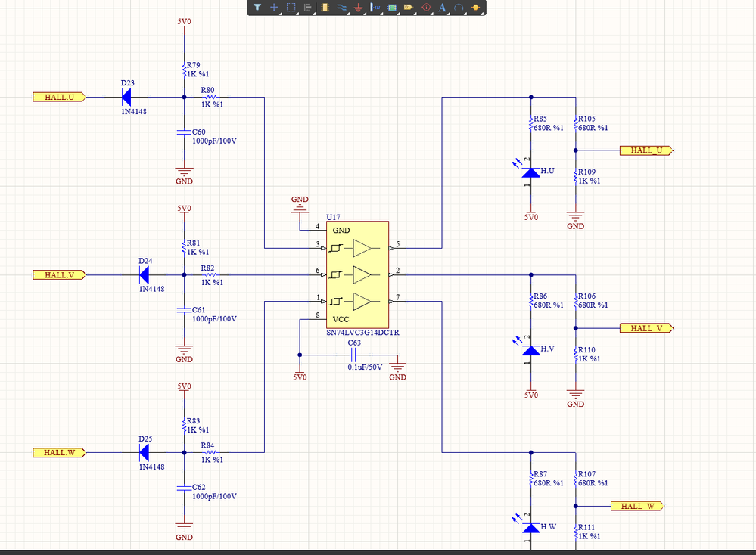Click the R82 designator text
Viewport: 756px width, 555px height.
pos(208,268)
